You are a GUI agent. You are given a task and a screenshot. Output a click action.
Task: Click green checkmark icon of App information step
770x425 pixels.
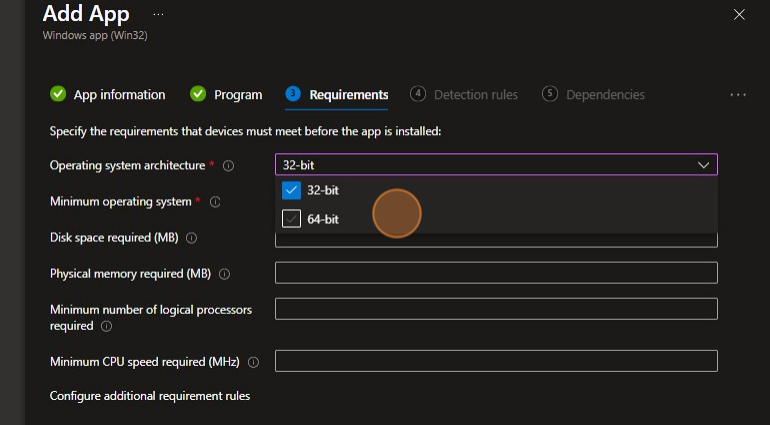(58, 94)
